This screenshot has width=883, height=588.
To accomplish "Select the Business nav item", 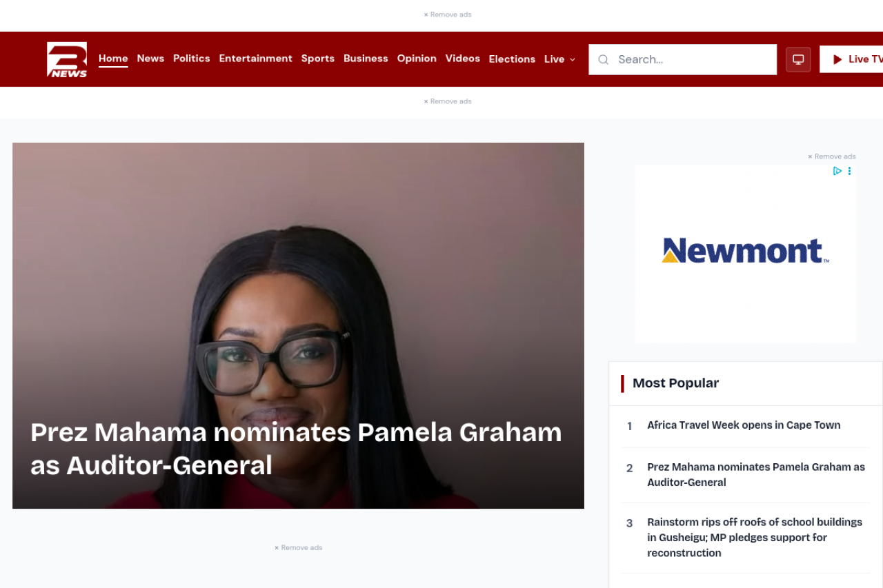I will pos(366,59).
